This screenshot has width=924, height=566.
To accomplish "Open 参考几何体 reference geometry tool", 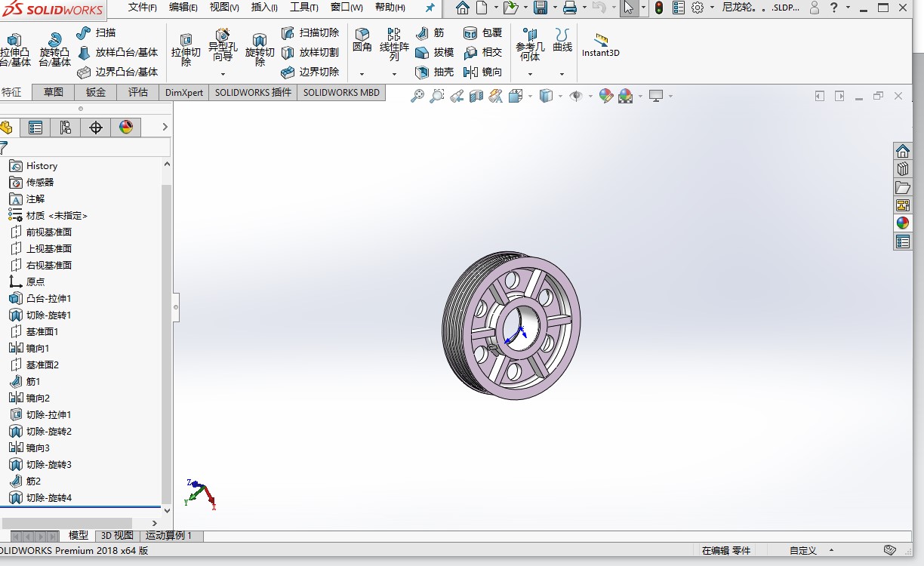I will [x=530, y=45].
